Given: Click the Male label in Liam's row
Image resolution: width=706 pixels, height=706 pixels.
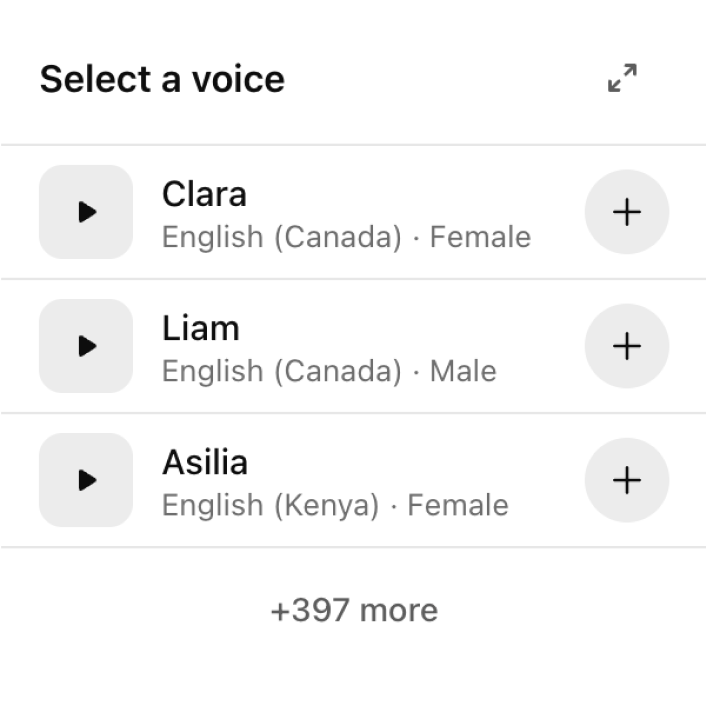Looking at the screenshot, I should (463, 371).
